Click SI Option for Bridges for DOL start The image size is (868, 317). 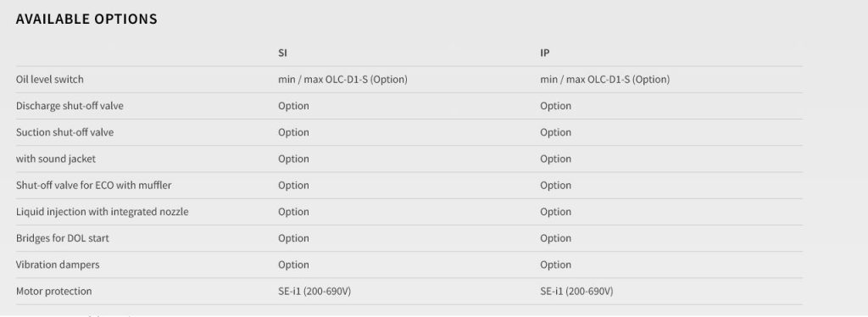(293, 238)
